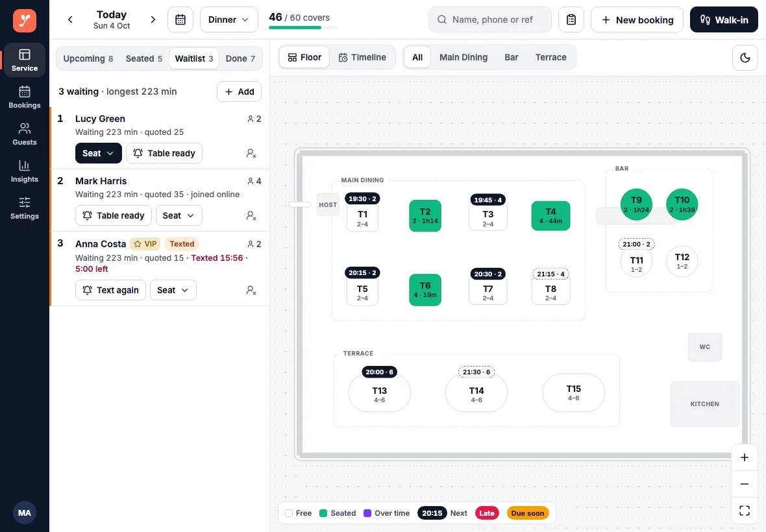Toggle Free legend filter
The width and height of the screenshot is (766, 532).
(x=299, y=513)
